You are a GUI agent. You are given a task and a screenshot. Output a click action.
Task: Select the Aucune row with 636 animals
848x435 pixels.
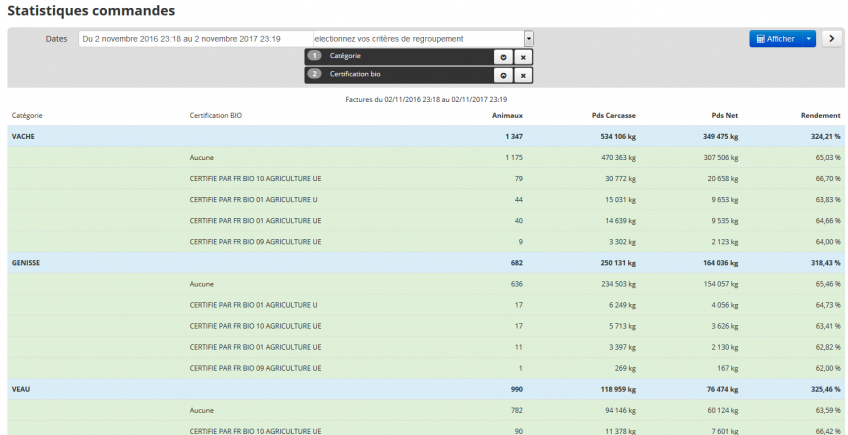426,284
